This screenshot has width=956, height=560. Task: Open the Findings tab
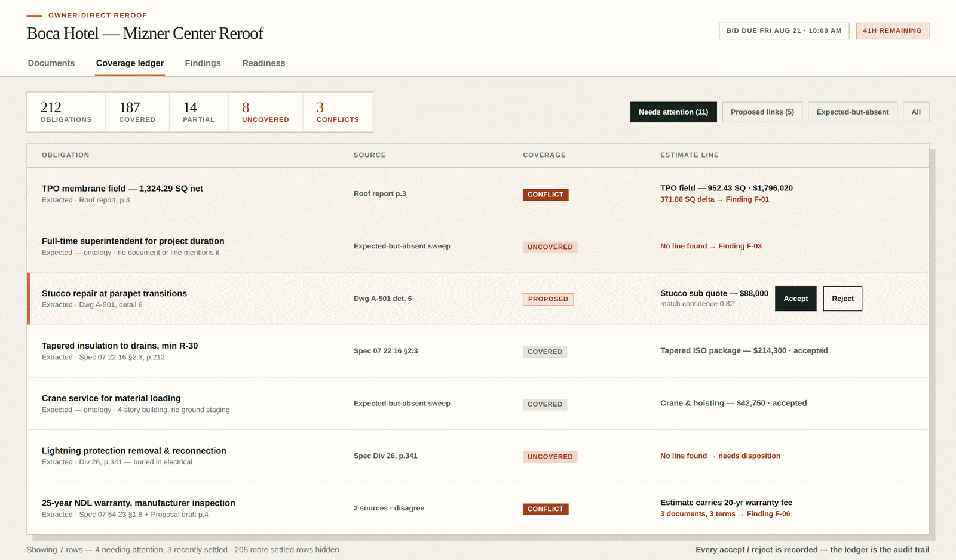(x=203, y=63)
